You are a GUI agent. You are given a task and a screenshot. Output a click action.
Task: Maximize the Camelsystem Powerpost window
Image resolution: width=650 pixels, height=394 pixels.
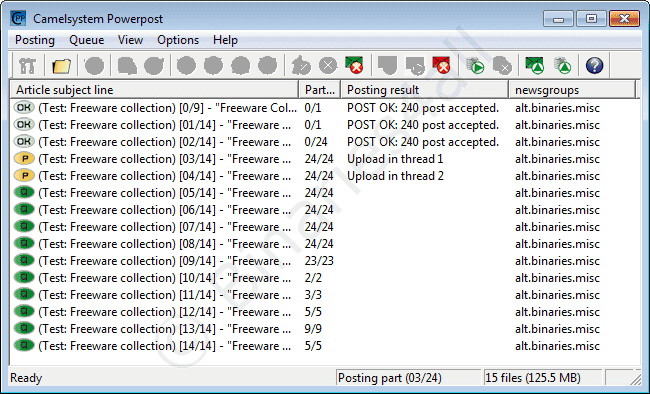coord(591,19)
